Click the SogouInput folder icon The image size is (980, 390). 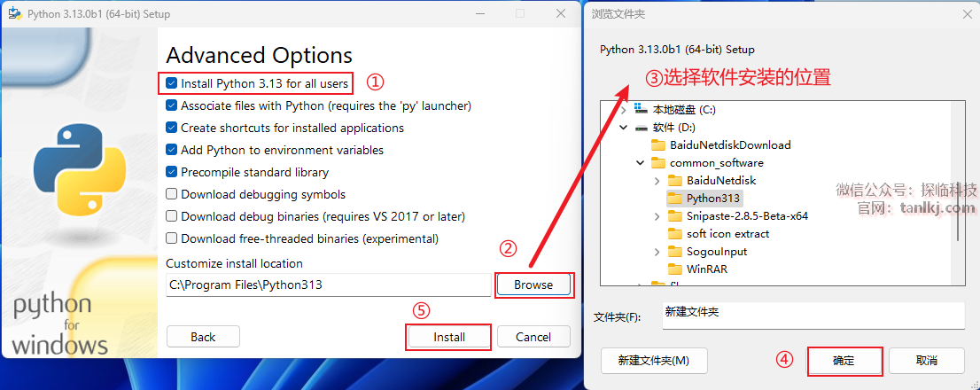tap(674, 252)
